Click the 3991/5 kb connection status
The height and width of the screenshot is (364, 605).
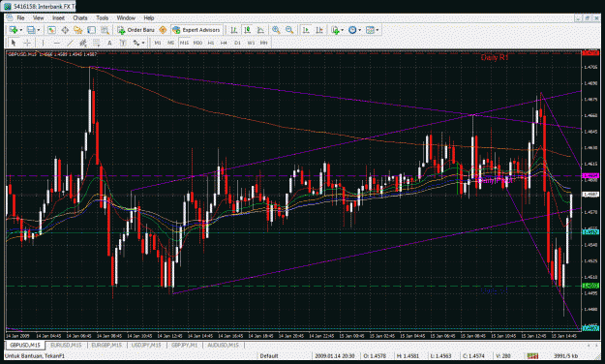tap(565, 355)
